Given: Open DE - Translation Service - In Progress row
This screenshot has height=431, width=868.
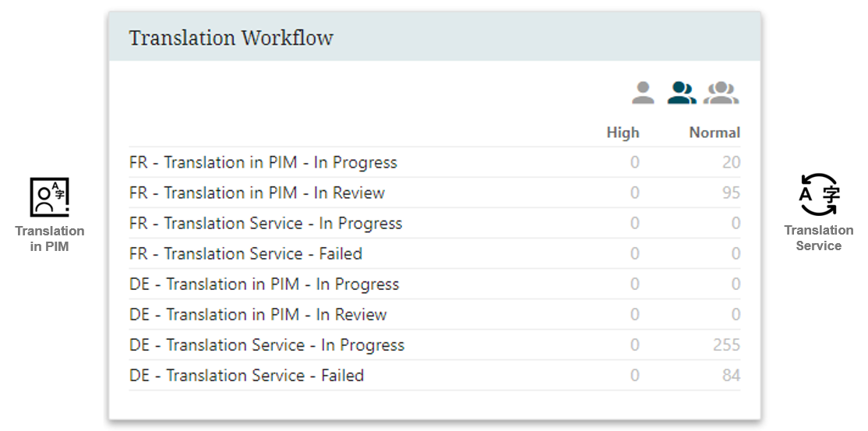Looking at the screenshot, I should (435, 345).
